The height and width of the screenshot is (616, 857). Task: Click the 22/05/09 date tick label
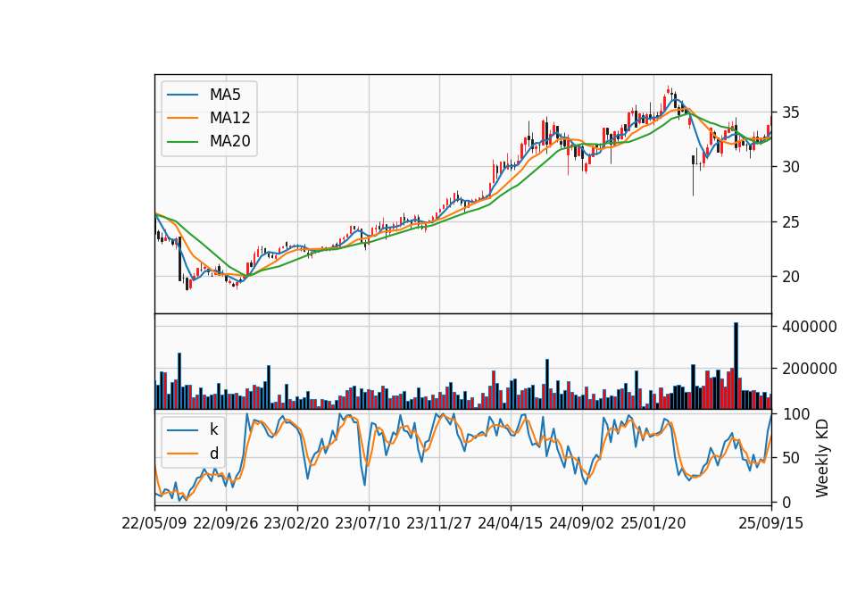tap(154, 523)
